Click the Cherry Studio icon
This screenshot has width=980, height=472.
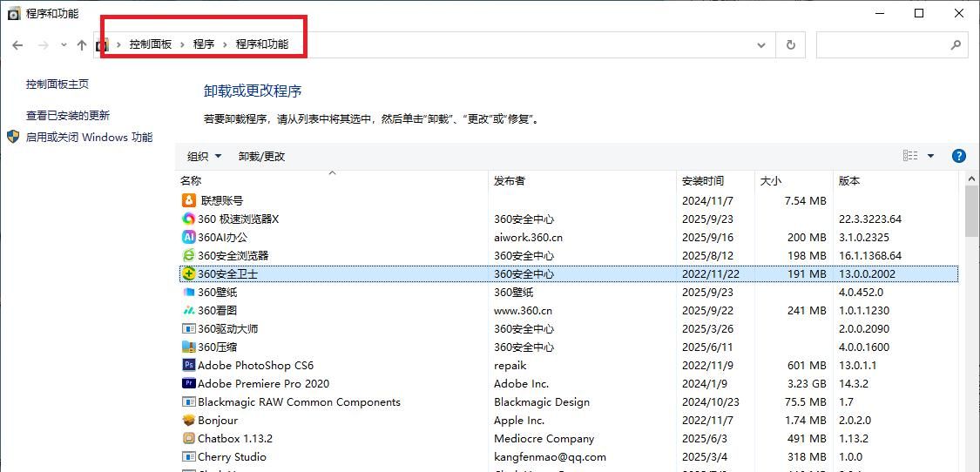pyautogui.click(x=189, y=457)
